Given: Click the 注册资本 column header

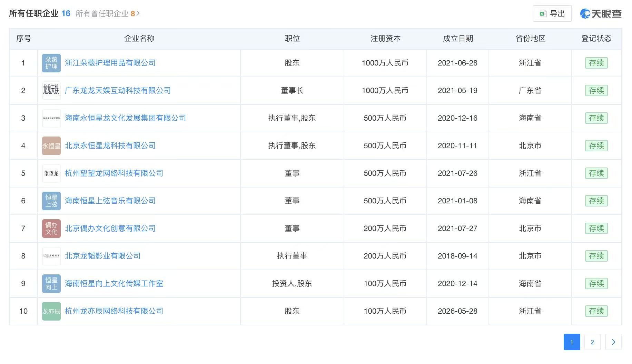Looking at the screenshot, I should [385, 39].
